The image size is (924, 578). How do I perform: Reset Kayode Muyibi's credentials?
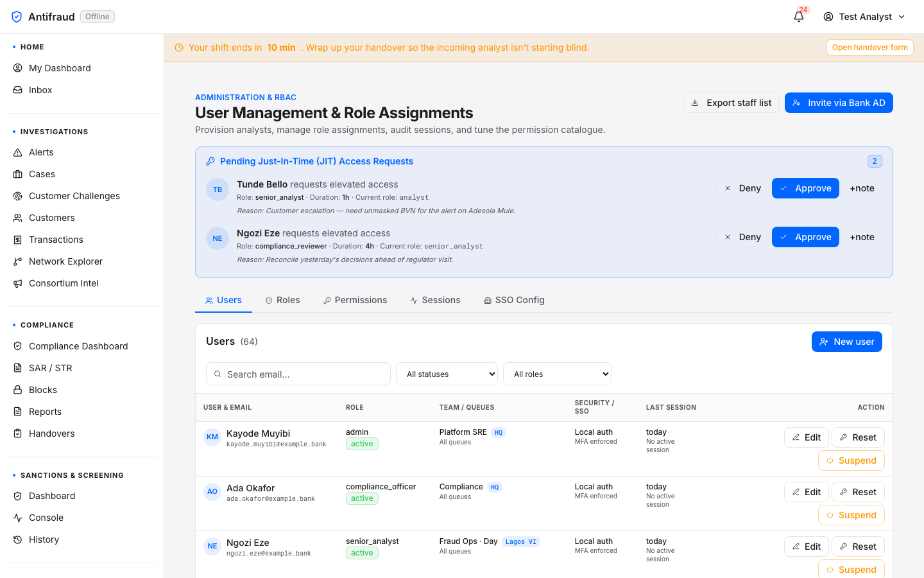pyautogui.click(x=858, y=437)
